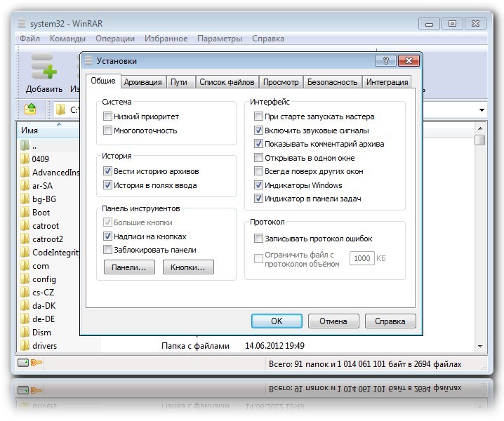Select the cs-CZ folder name
The width and height of the screenshot is (504, 421).
coord(43,293)
